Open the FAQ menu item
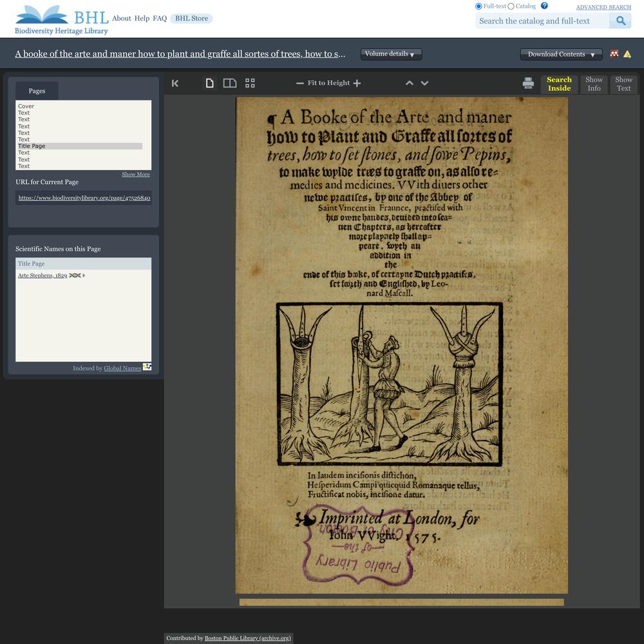The image size is (644, 644). [160, 18]
